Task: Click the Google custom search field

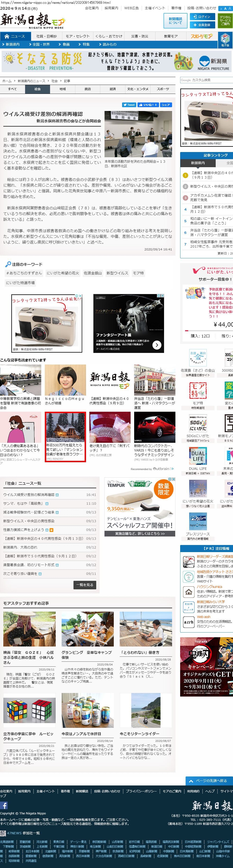Action: (206, 80)
